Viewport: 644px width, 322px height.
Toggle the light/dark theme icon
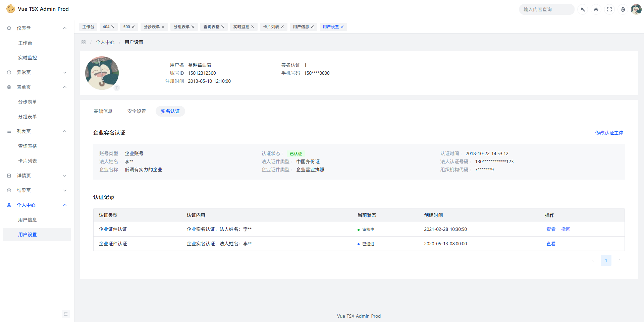point(596,9)
